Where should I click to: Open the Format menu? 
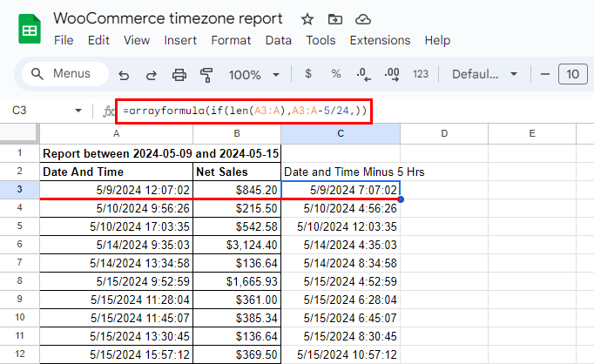click(231, 40)
